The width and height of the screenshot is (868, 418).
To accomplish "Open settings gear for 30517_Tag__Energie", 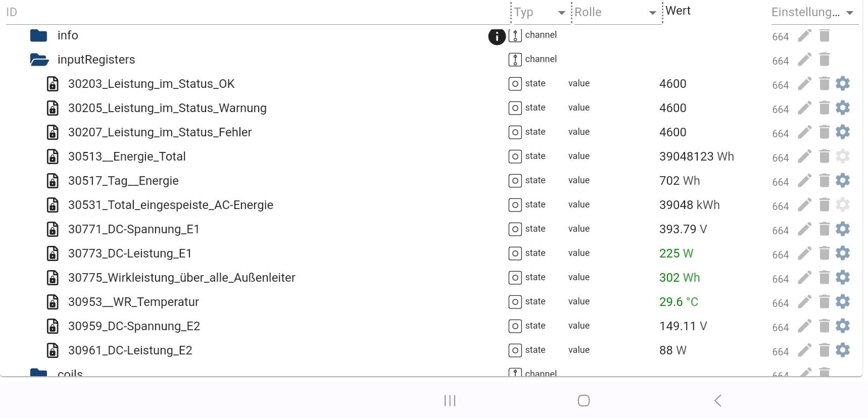I will (x=843, y=180).
